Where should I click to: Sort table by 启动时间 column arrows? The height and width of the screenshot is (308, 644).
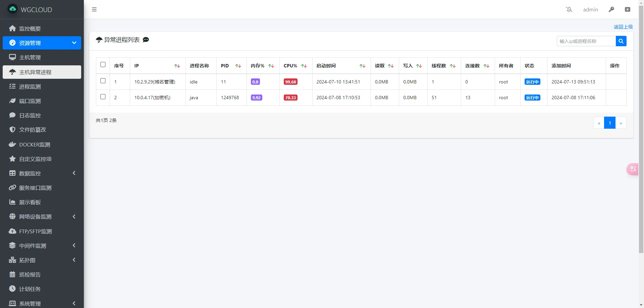pyautogui.click(x=363, y=66)
